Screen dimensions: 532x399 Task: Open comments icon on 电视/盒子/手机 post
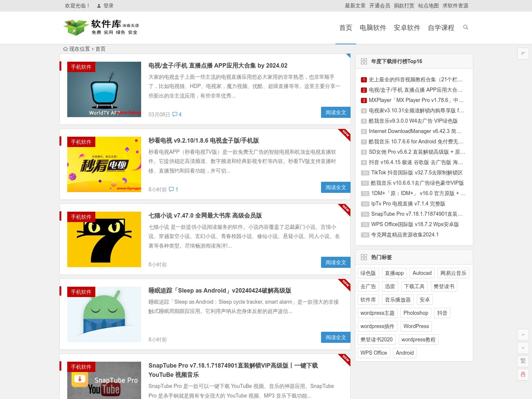[175, 114]
